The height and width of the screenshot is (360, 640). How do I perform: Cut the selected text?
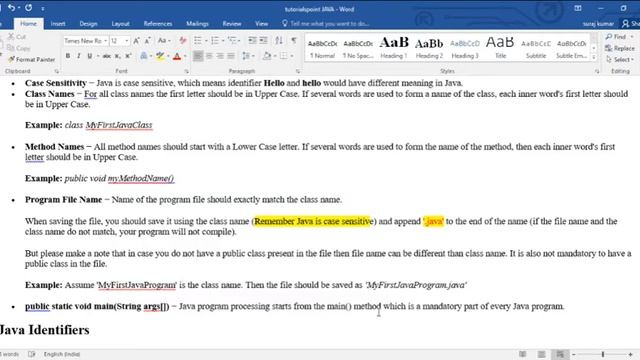(17, 37)
